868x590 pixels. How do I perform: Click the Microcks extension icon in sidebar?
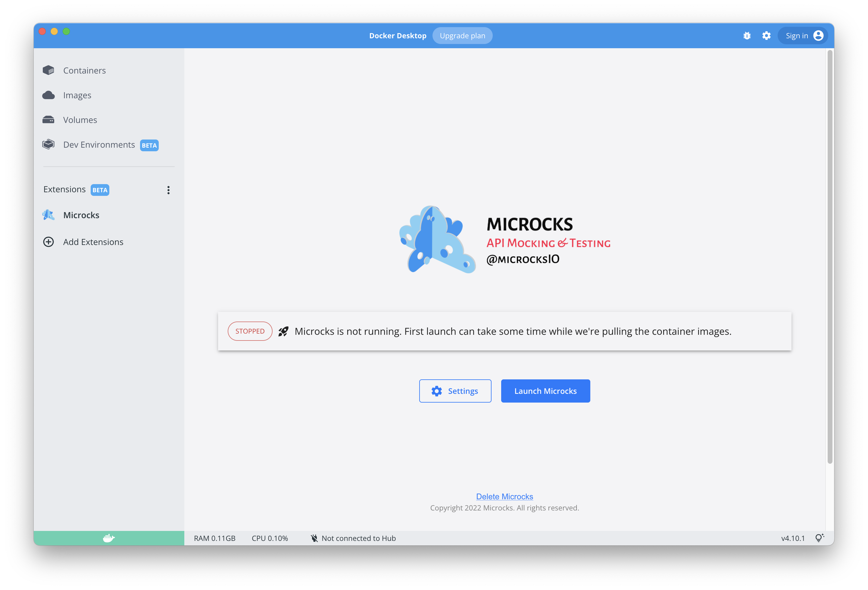pyautogui.click(x=48, y=215)
